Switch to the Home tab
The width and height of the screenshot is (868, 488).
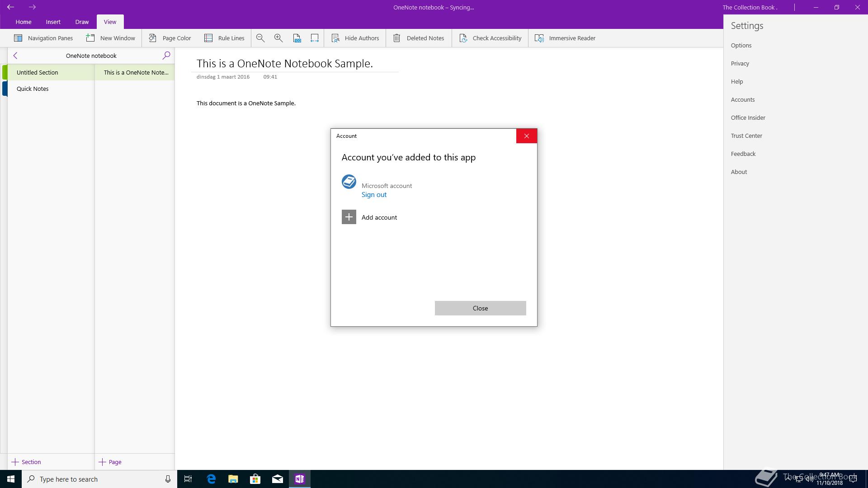pyautogui.click(x=24, y=22)
